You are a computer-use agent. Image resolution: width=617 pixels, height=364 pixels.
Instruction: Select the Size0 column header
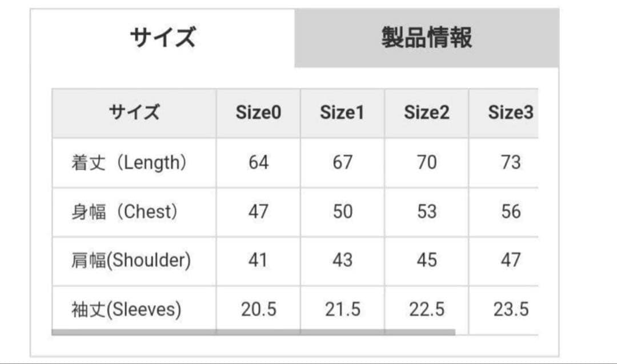[259, 112]
